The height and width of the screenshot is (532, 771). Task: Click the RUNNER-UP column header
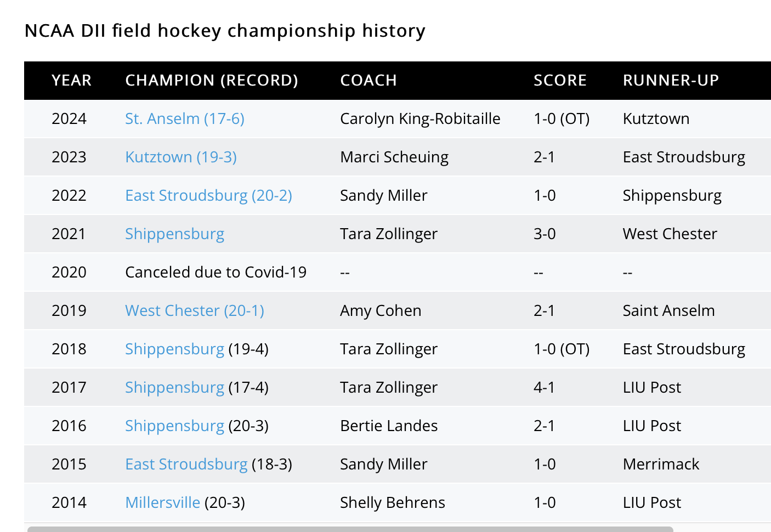[670, 80]
